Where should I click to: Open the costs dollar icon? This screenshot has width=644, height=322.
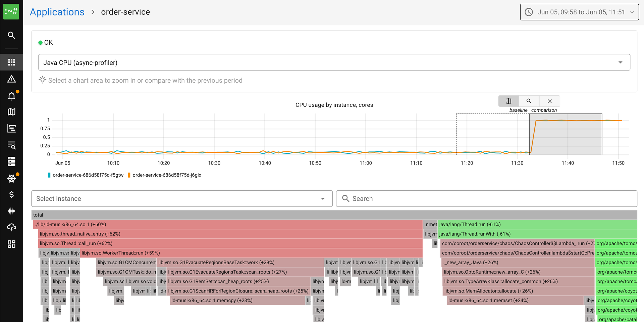point(11,194)
